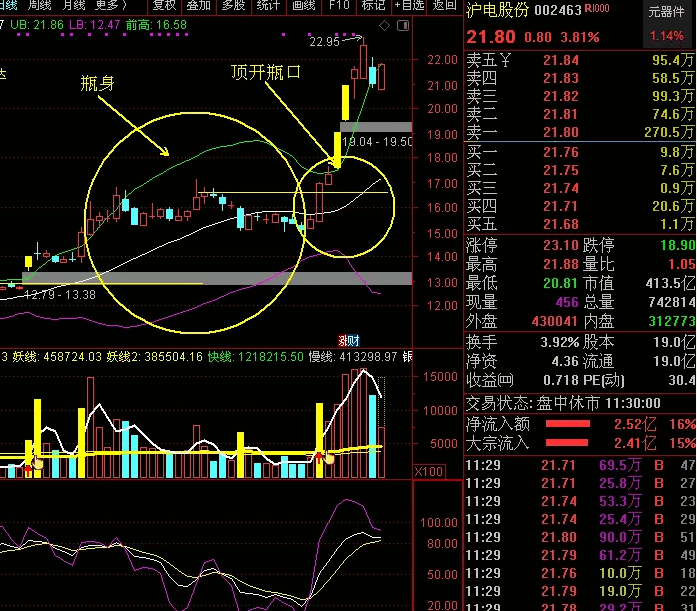Open the 画线 drawing tools
697x611 pixels.
tap(304, 5)
